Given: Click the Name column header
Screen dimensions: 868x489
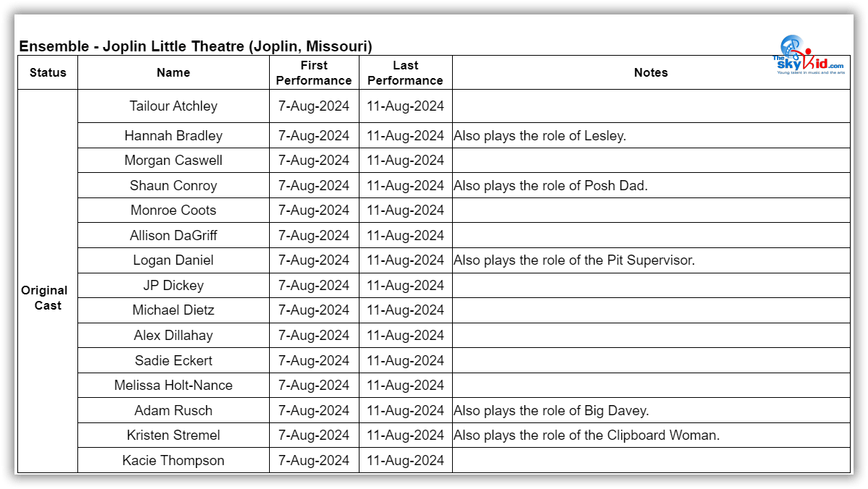Looking at the screenshot, I should click(x=174, y=72).
